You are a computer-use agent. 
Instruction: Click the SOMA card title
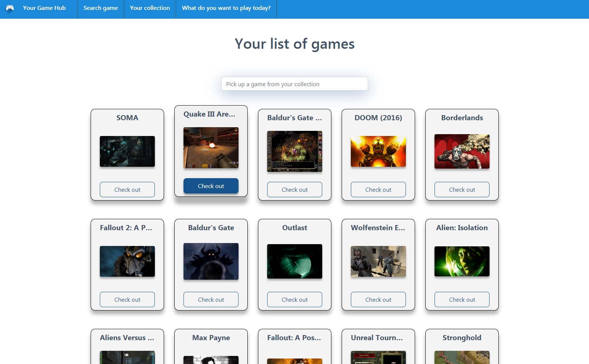click(127, 118)
